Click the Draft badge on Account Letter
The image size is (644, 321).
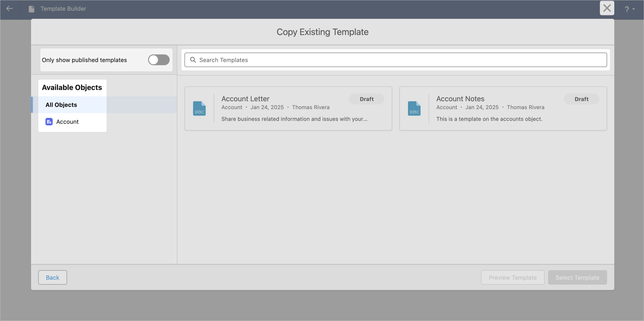[x=367, y=99]
